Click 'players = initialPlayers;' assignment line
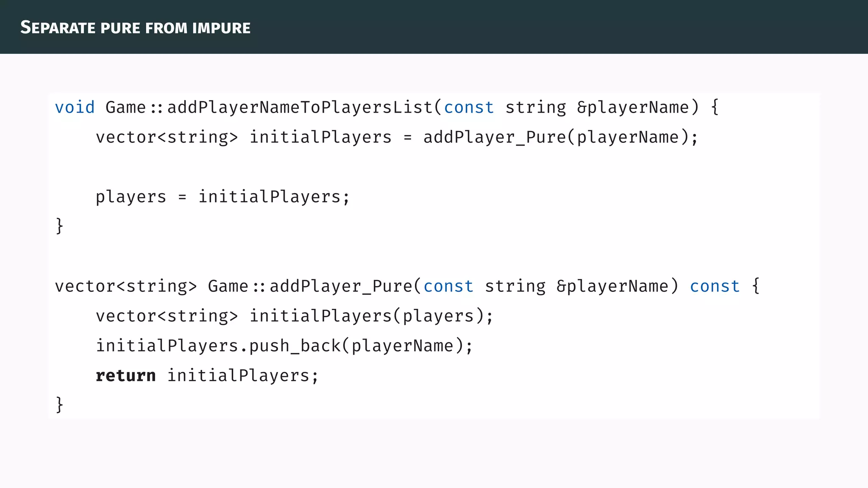868x488 pixels. (223, 197)
